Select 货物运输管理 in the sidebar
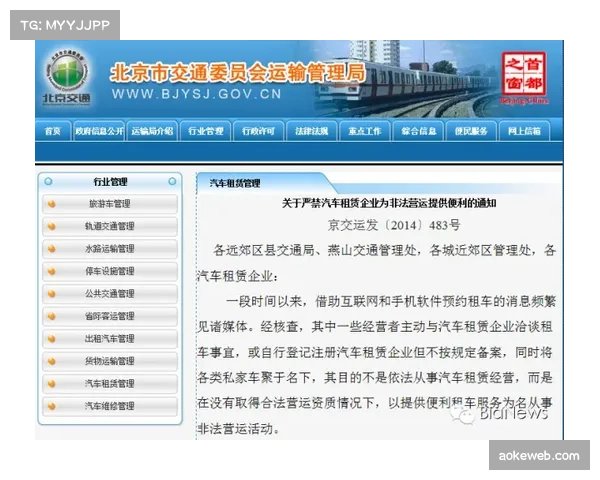 tap(110, 361)
